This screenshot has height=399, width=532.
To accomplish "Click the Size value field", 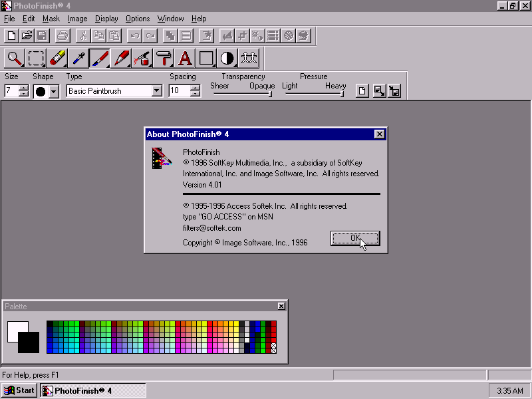I will 11,90.
